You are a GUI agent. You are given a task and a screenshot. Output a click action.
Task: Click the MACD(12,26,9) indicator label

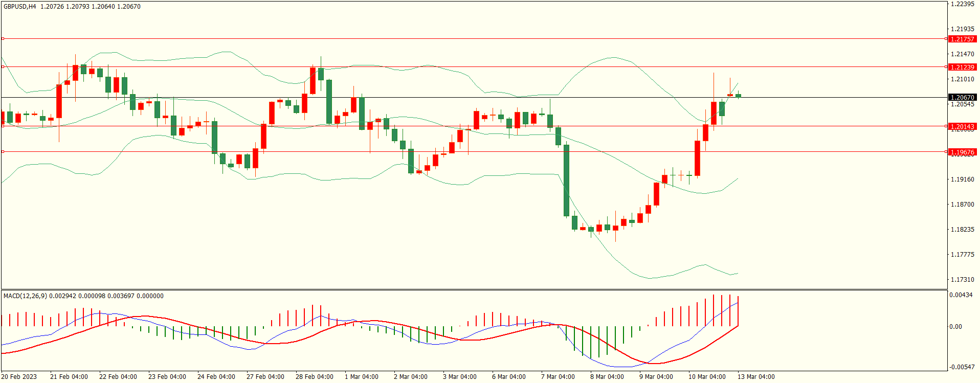[x=25, y=296]
